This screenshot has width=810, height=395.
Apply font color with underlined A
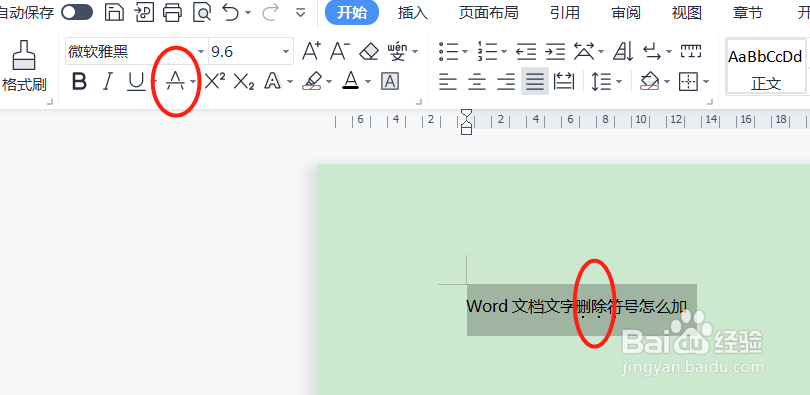[x=351, y=81]
